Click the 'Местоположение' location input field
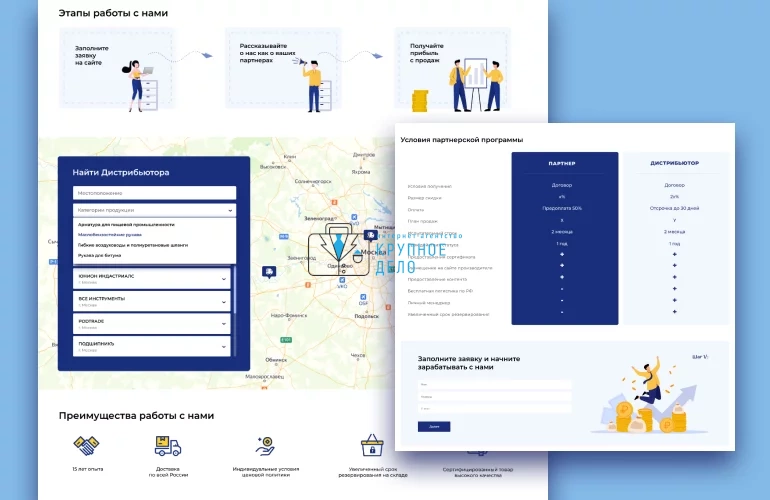Viewport: 770px width, 500px height. (154, 193)
